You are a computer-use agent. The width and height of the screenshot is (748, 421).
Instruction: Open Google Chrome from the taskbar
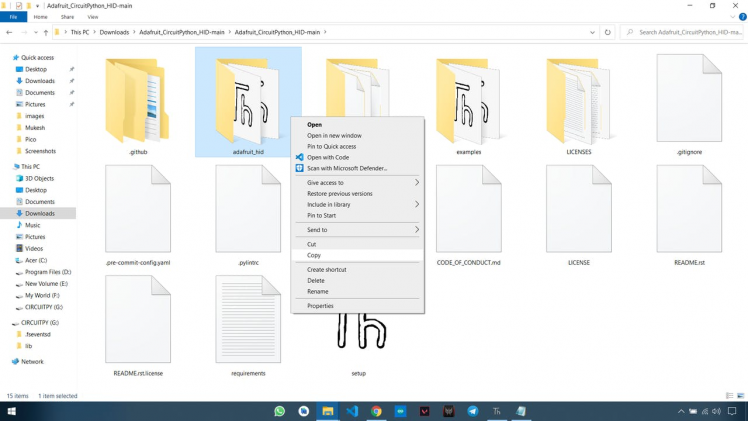point(376,411)
